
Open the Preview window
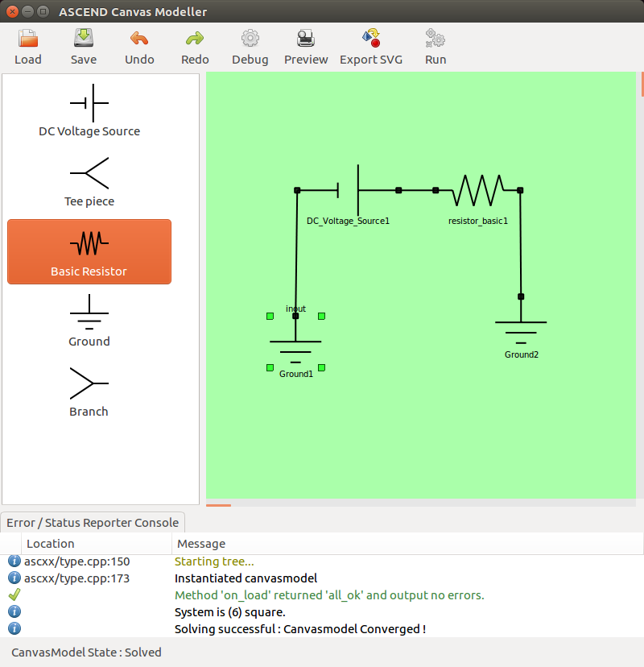(306, 47)
